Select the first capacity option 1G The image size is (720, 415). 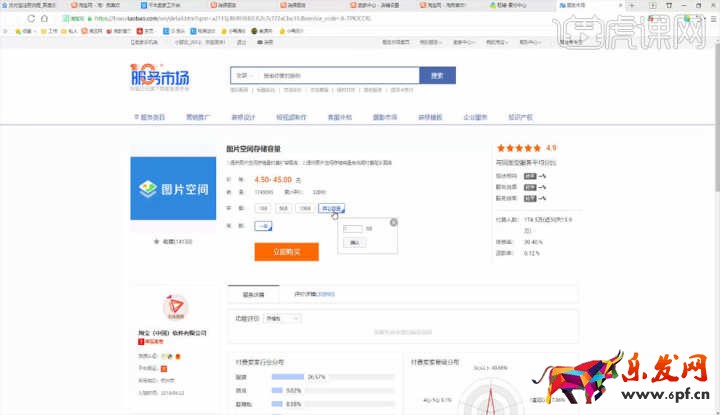point(263,208)
